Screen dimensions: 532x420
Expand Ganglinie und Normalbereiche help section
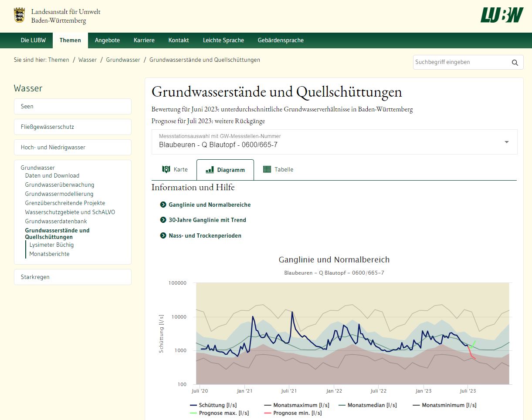click(210, 205)
